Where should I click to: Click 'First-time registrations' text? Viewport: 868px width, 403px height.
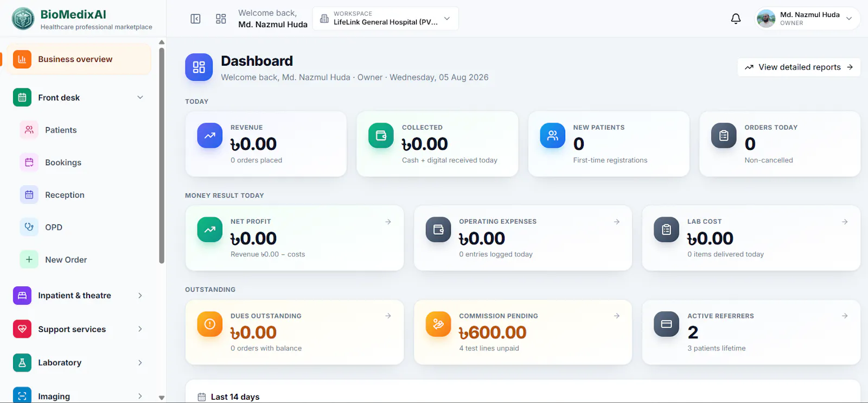[x=610, y=160]
